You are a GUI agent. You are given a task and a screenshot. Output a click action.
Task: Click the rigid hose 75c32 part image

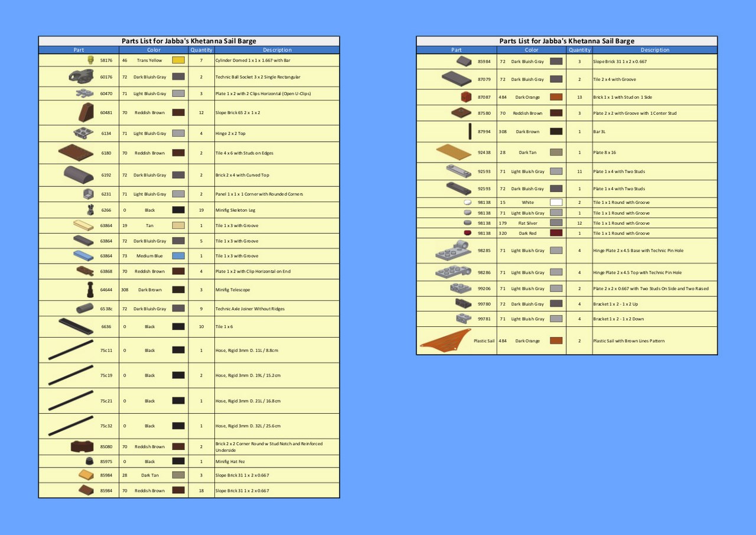pyautogui.click(x=71, y=426)
